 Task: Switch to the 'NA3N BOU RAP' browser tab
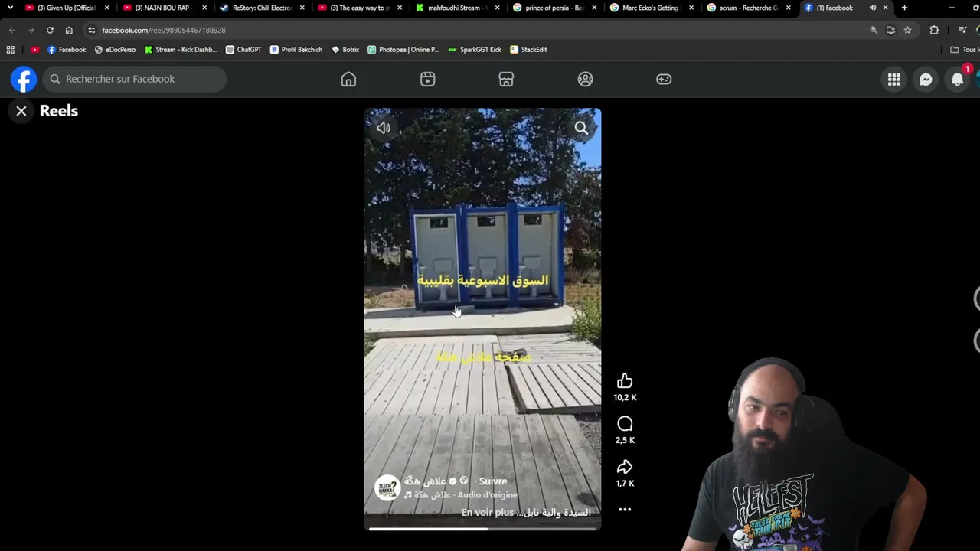[x=166, y=8]
